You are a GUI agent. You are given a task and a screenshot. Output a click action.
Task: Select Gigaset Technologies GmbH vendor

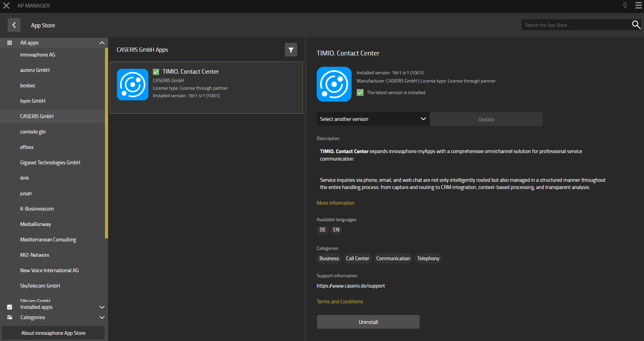coord(53,163)
